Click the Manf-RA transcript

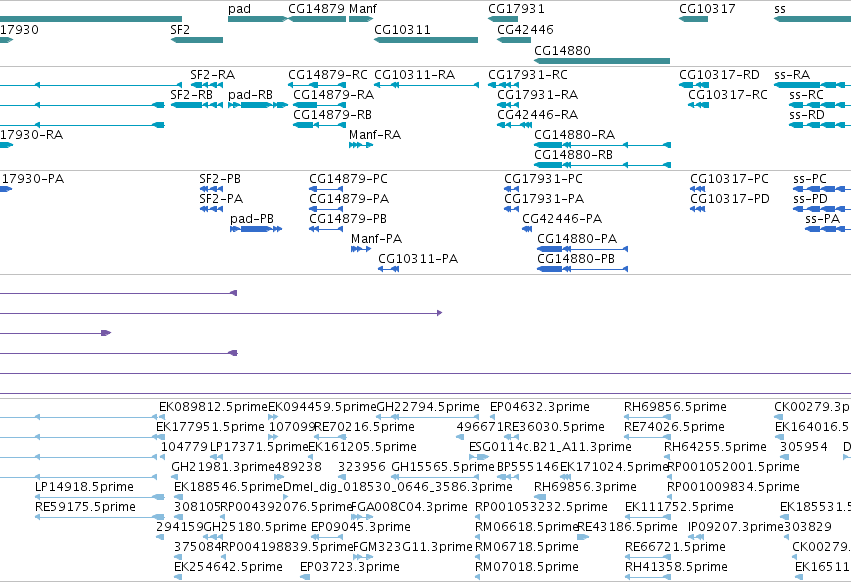pyautogui.click(x=361, y=145)
